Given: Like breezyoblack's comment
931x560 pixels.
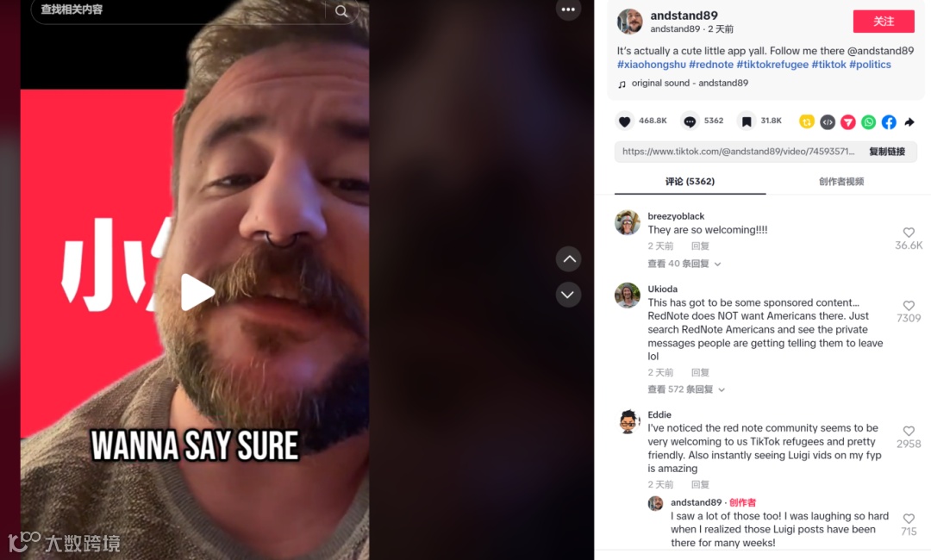Looking at the screenshot, I should (x=909, y=233).
